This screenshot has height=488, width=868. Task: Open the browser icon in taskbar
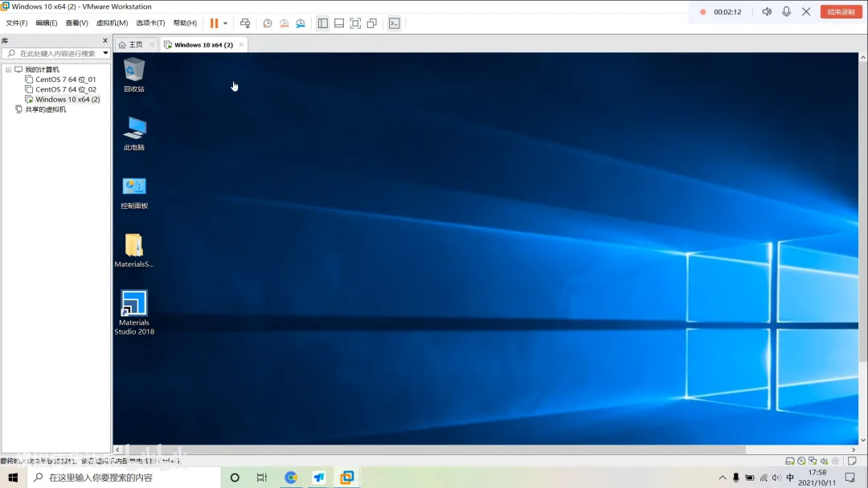click(x=291, y=478)
